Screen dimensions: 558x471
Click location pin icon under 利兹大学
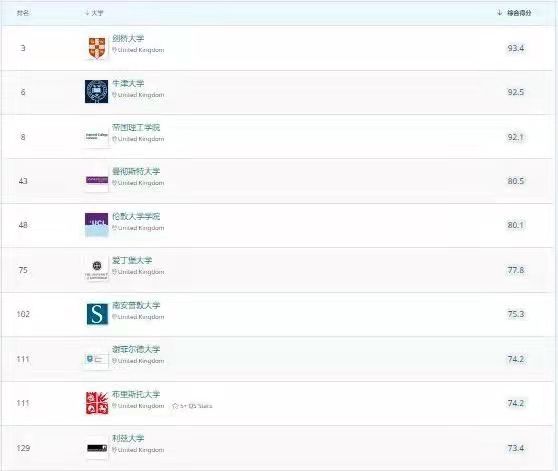(114, 450)
